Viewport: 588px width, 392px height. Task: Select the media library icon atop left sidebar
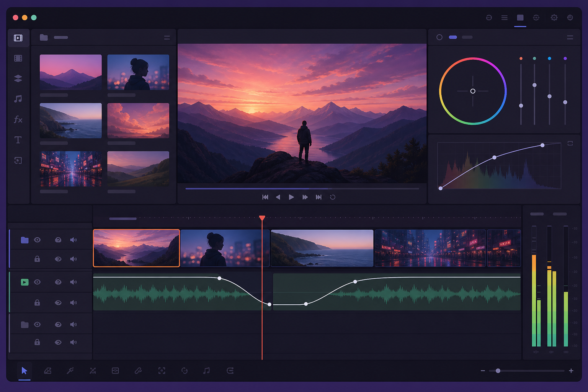[x=18, y=38]
